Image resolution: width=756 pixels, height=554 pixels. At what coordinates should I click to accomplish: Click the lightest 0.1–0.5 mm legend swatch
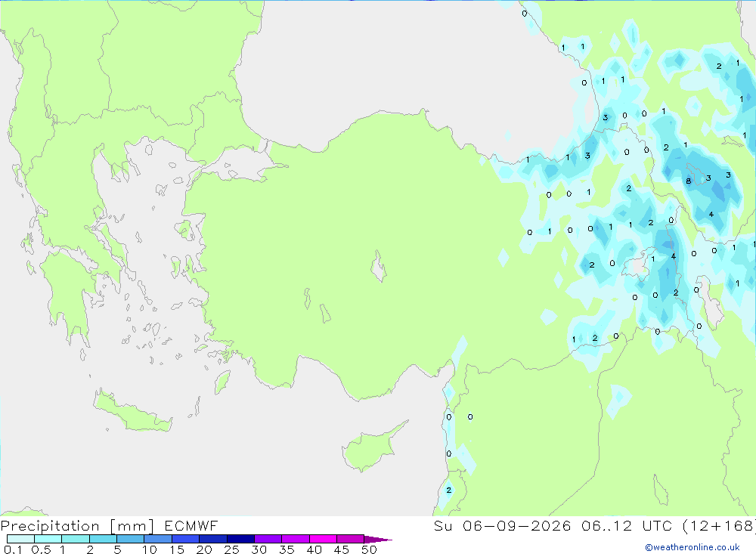coord(20,539)
